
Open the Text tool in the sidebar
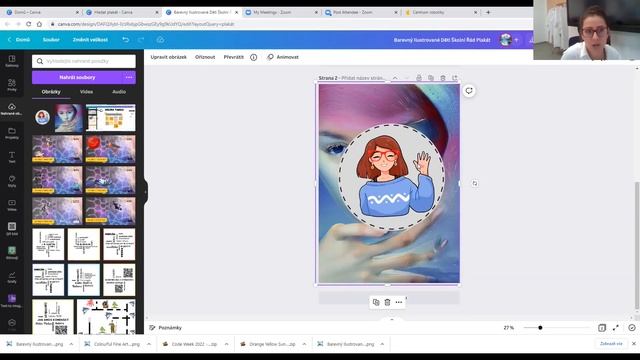[12, 157]
